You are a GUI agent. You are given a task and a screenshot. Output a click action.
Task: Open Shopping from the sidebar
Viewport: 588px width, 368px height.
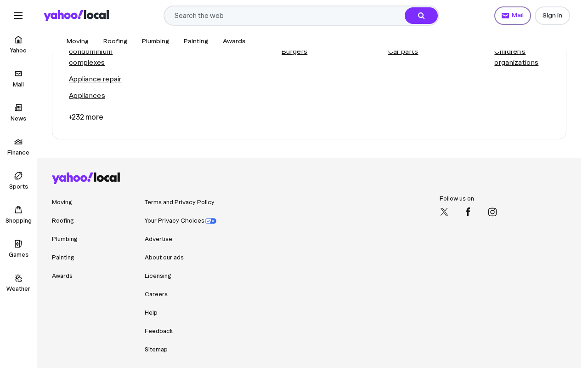click(x=18, y=215)
